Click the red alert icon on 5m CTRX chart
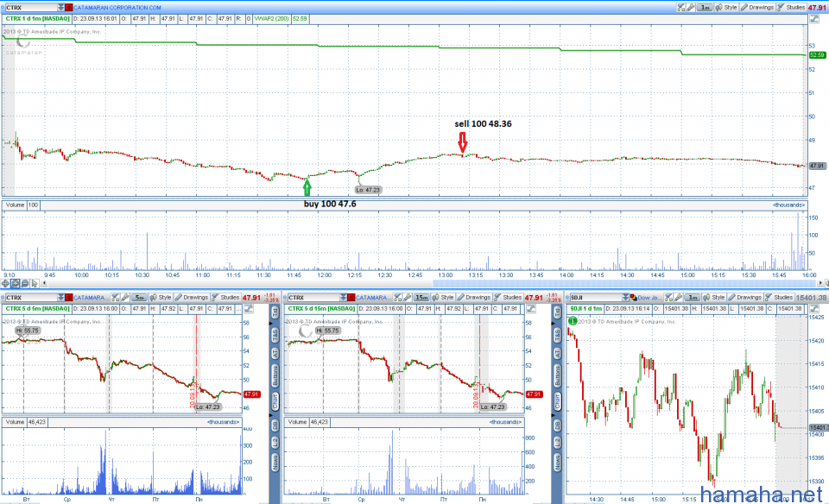The height and width of the screenshot is (504, 829). coord(69,298)
